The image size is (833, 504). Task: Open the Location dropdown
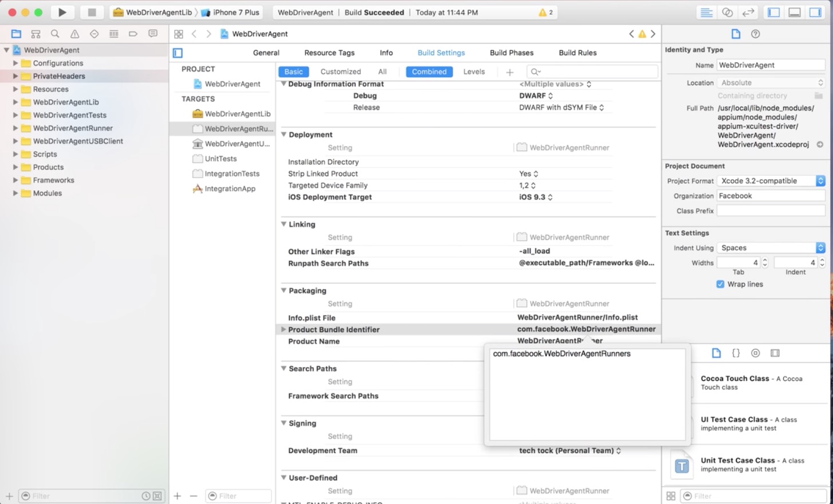pyautogui.click(x=771, y=82)
